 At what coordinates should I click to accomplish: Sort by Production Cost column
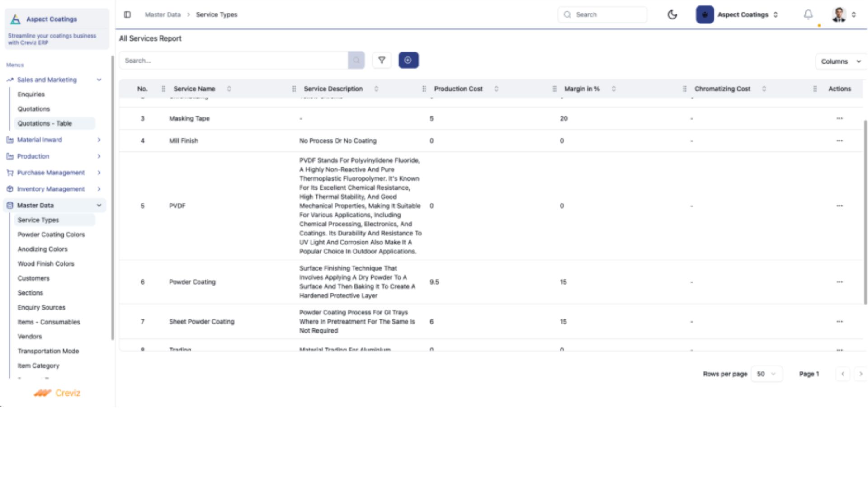[496, 89]
